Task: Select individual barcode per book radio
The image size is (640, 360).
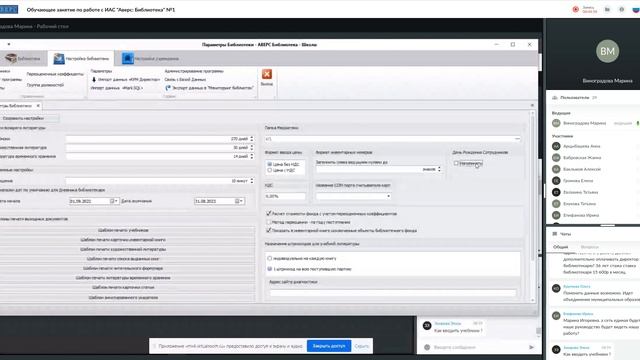Action: pos(269,258)
